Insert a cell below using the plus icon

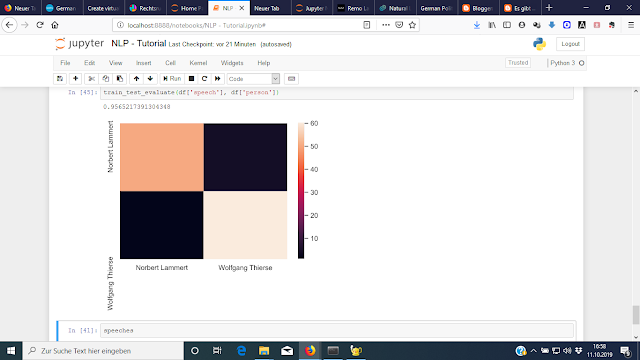coord(76,79)
